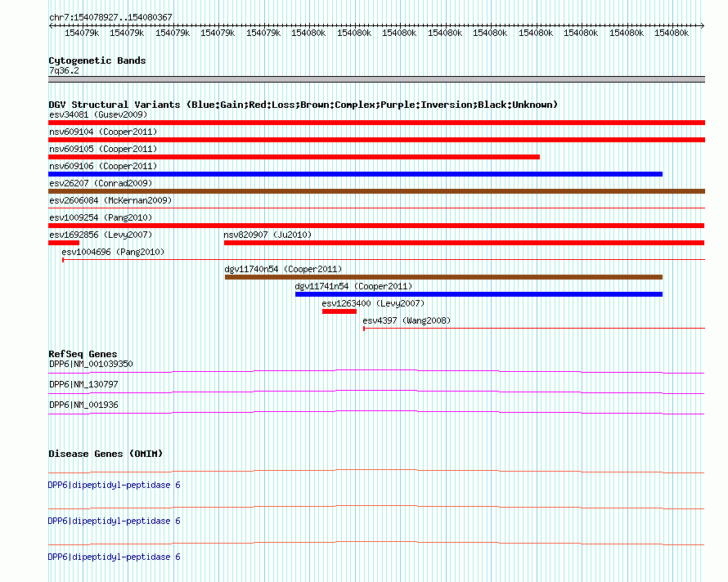Select the RefSeq Genes track heading

coord(83,354)
